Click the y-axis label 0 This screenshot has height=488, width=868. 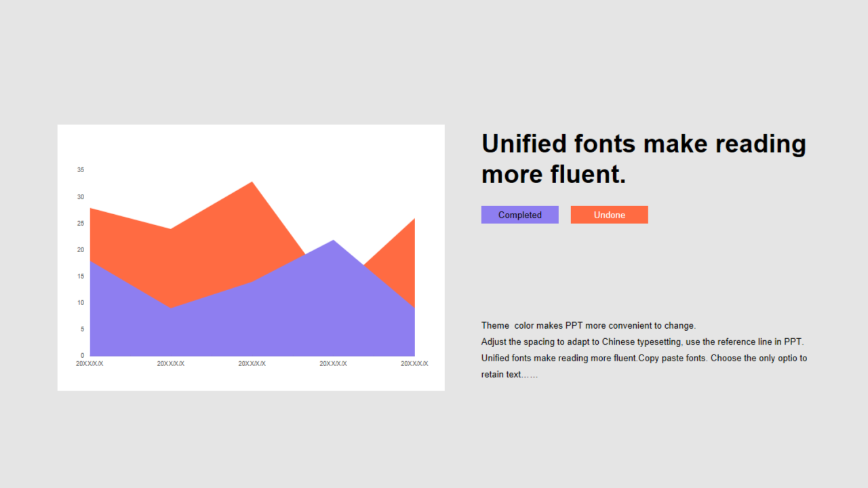83,355
